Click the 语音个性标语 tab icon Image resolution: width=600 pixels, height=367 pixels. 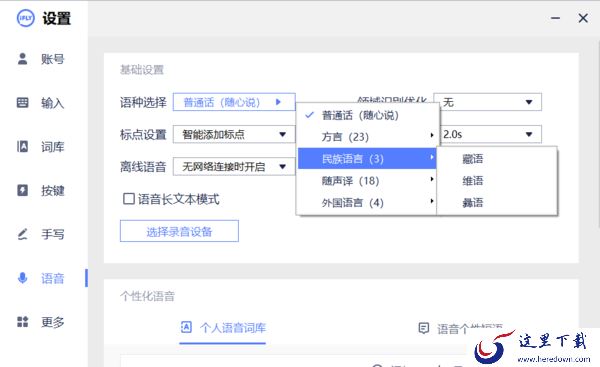(424, 328)
